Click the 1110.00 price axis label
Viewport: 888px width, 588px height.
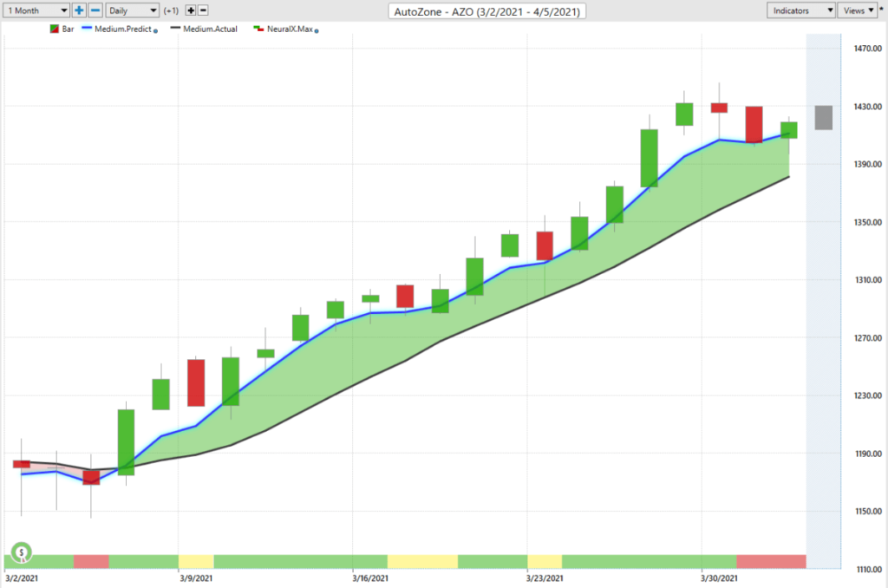point(867,569)
